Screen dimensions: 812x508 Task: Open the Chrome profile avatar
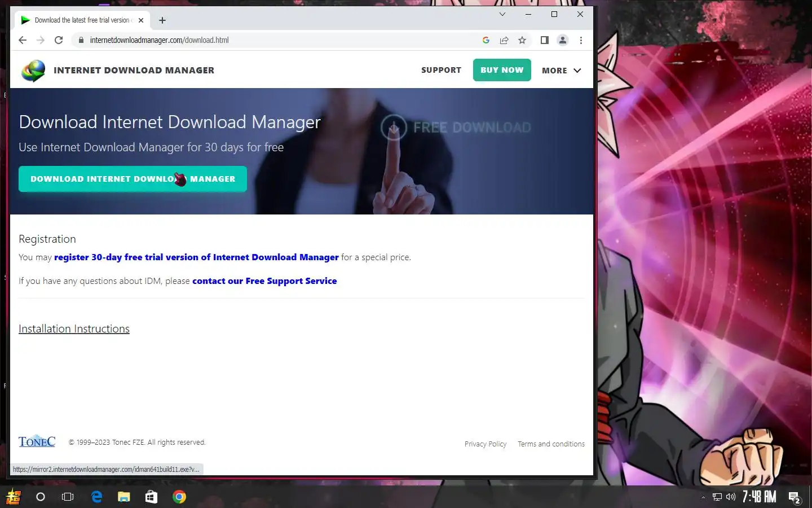pyautogui.click(x=562, y=40)
